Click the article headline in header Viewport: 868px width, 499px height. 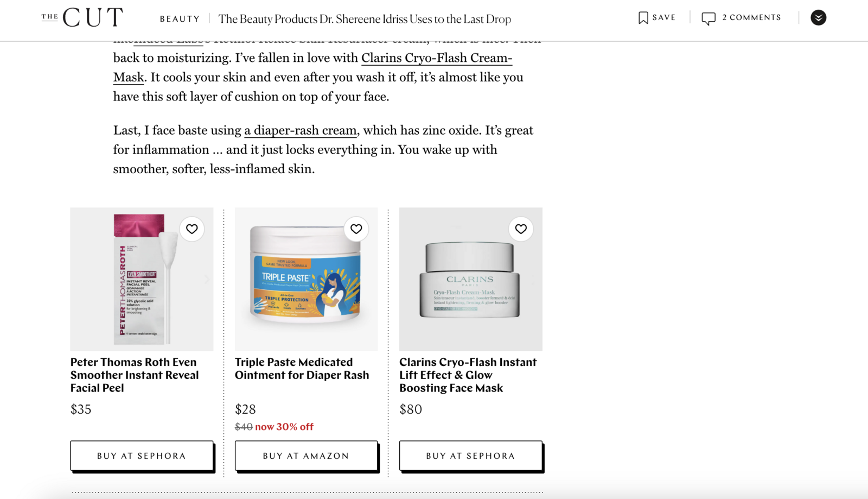coord(365,19)
